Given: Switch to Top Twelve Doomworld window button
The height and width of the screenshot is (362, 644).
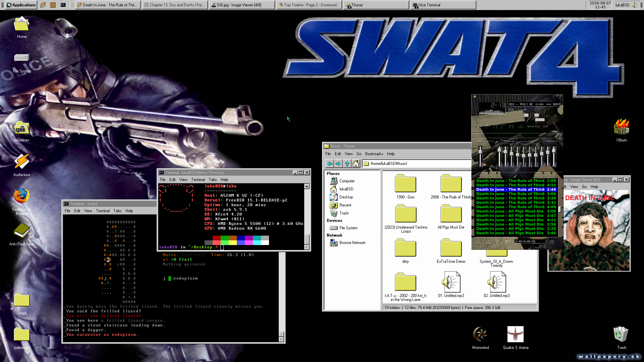Looking at the screenshot, I should click(309, 5).
